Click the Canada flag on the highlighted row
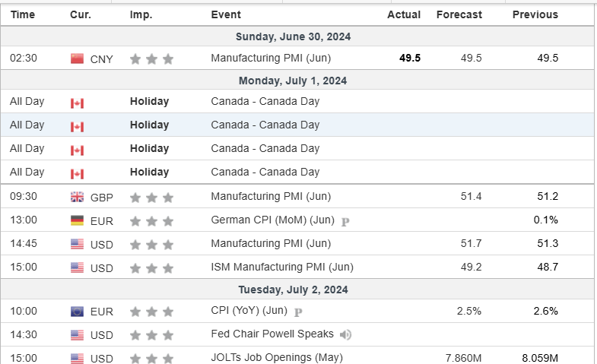Viewport: 597px width, 364px height. [x=77, y=125]
